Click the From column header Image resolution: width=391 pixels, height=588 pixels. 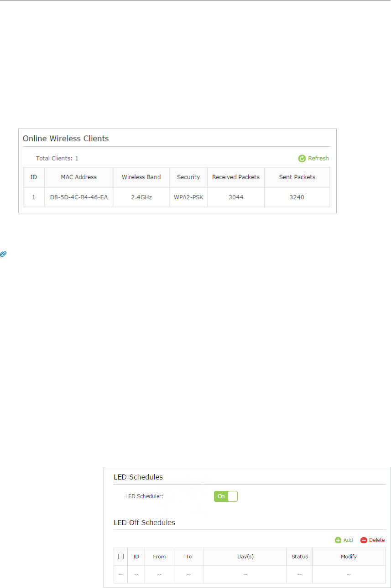(159, 557)
